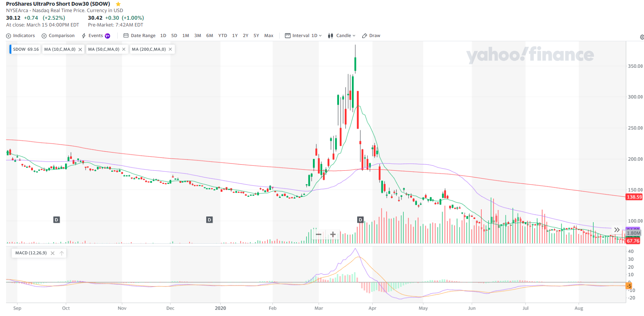Remove the MA (200,C,MA,0) indicator

170,49
